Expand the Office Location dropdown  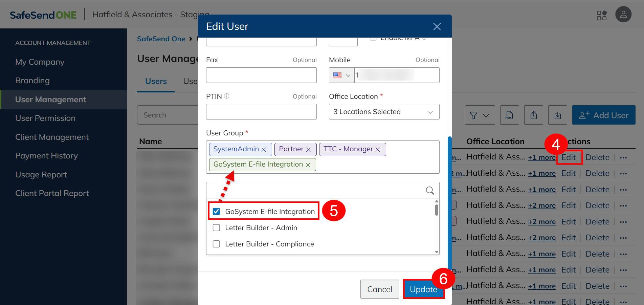click(x=384, y=112)
